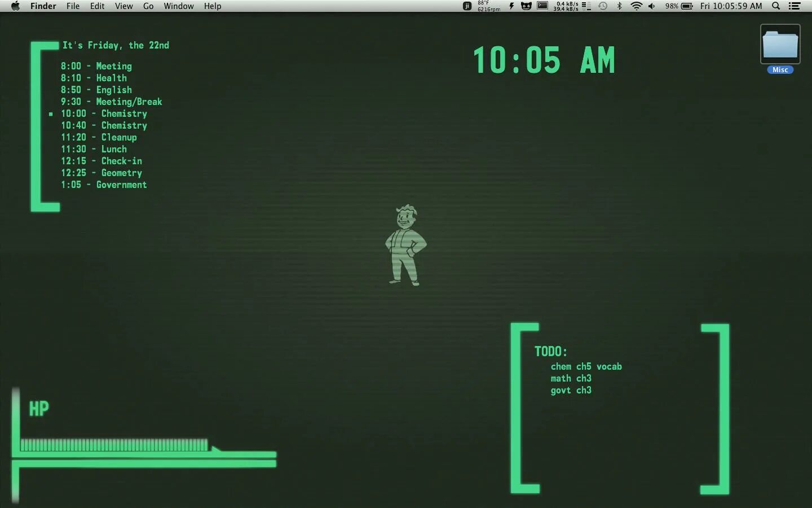Click the memory bars menu bar icon
The height and width of the screenshot is (508, 812).
coord(586,6)
